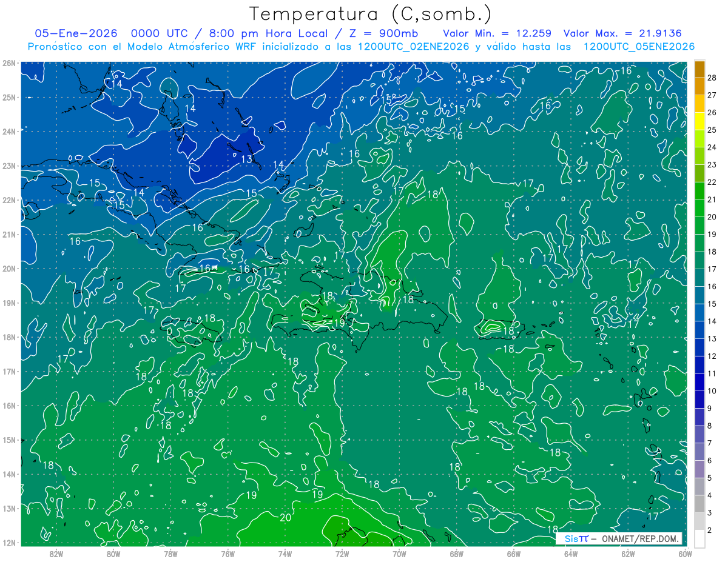Select the date "05-Ene-2026" in header
728x562 pixels.
click(76, 33)
